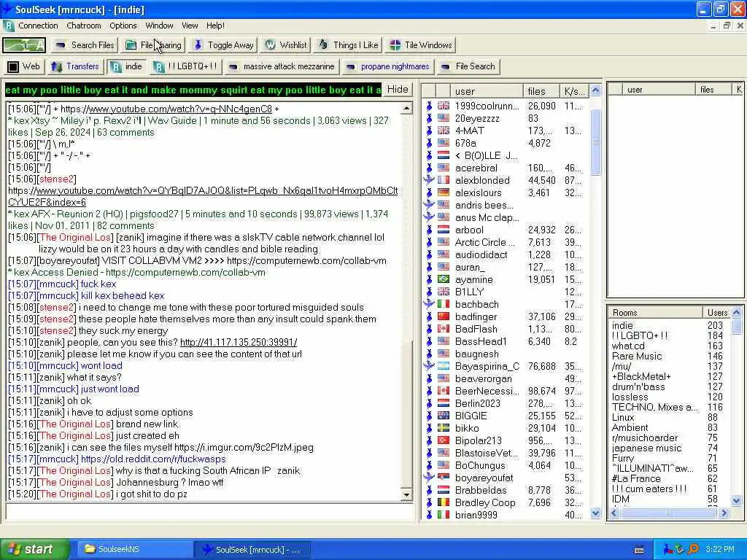
Task: Open the Window menu
Action: (159, 26)
